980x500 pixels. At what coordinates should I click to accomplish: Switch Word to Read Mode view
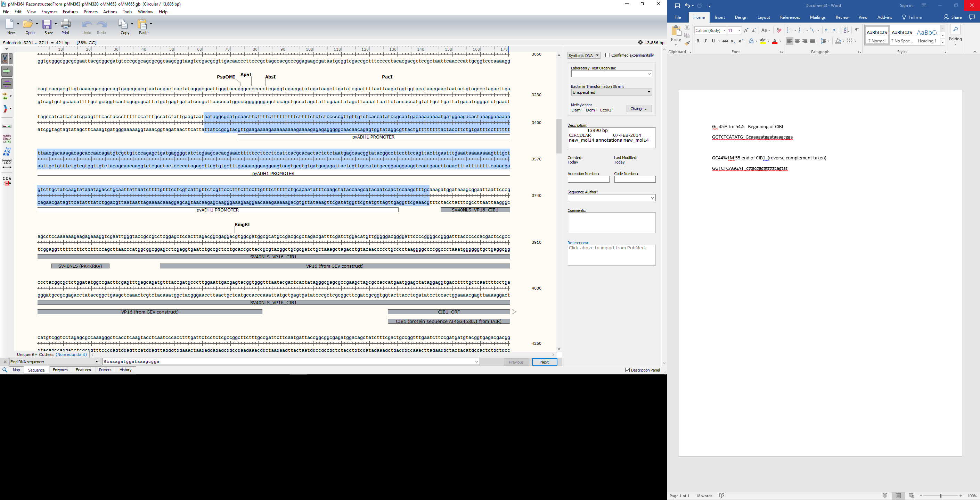tap(885, 496)
